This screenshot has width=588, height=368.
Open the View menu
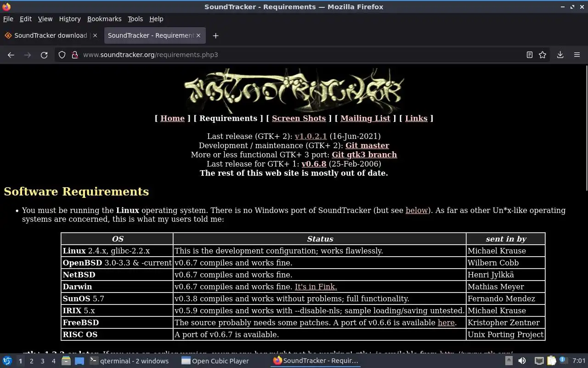click(x=45, y=19)
